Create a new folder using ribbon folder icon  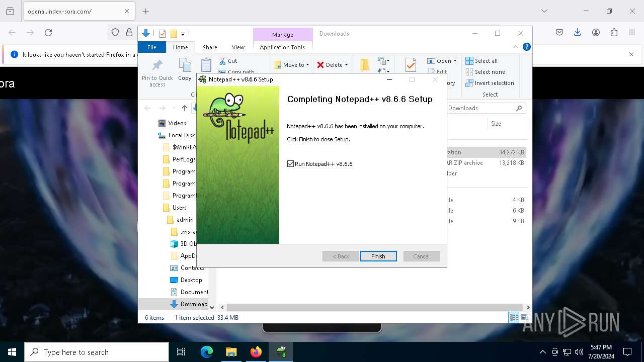(365, 65)
